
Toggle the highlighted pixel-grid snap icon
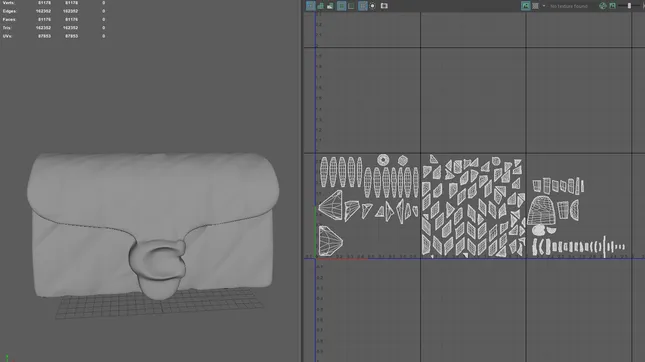(x=362, y=6)
